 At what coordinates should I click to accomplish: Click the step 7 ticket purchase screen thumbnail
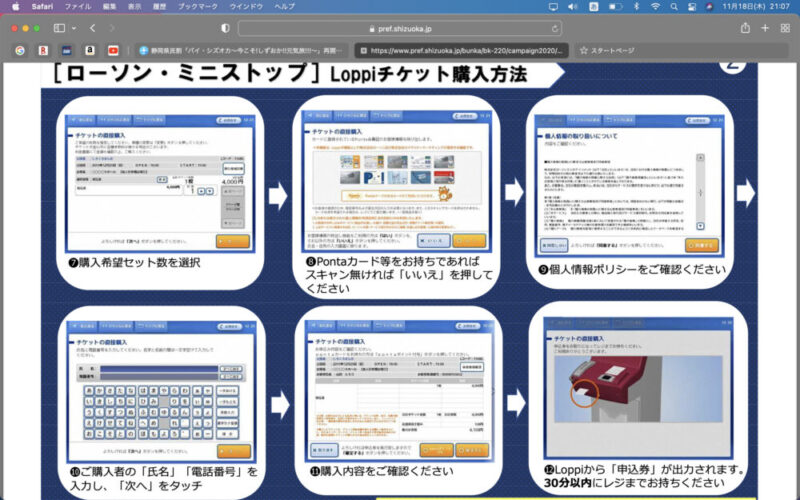click(160, 184)
